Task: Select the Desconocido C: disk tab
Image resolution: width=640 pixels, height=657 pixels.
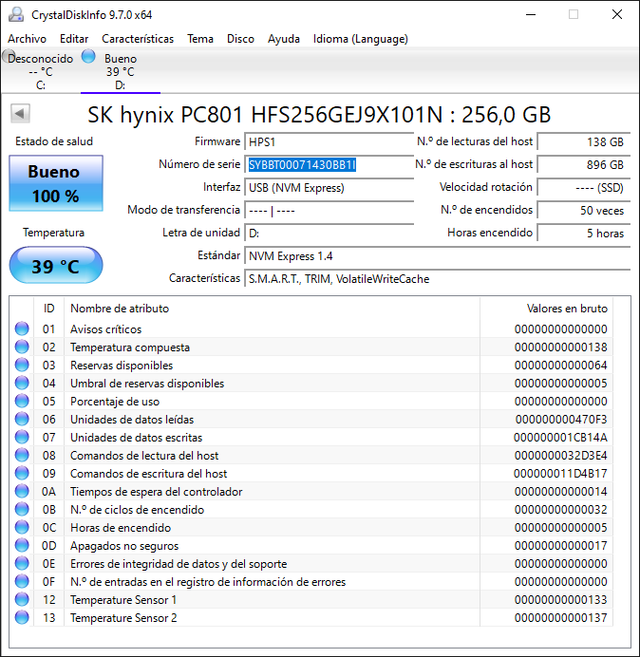Action: click(40, 71)
